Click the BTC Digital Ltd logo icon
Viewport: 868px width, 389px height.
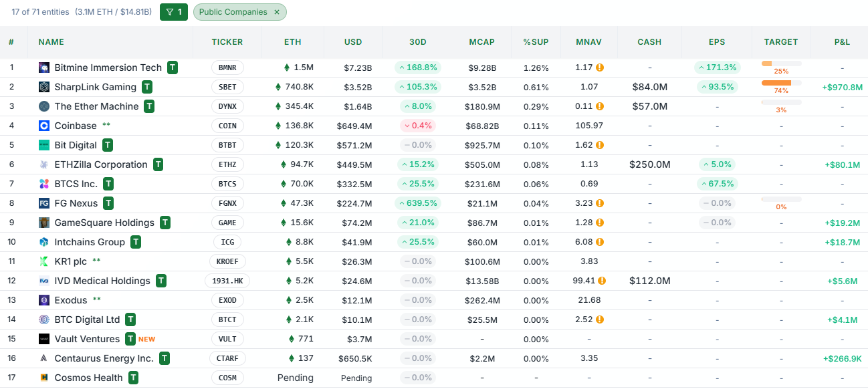[44, 319]
